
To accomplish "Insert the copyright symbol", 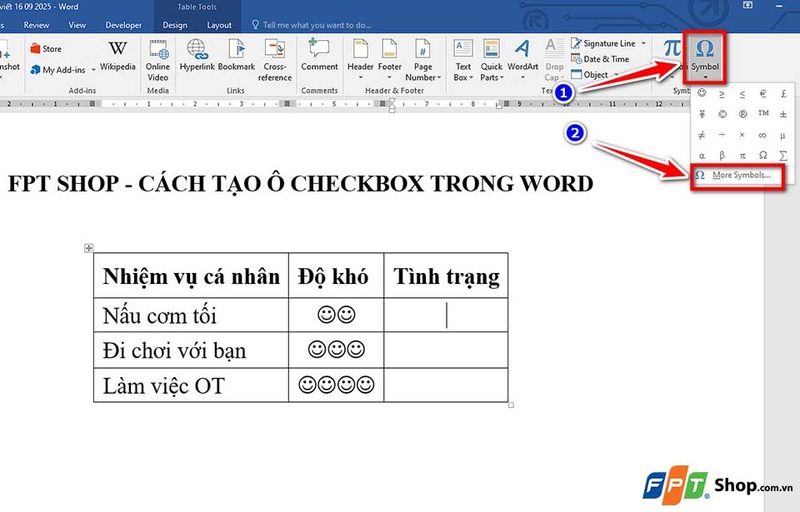I will [722, 114].
